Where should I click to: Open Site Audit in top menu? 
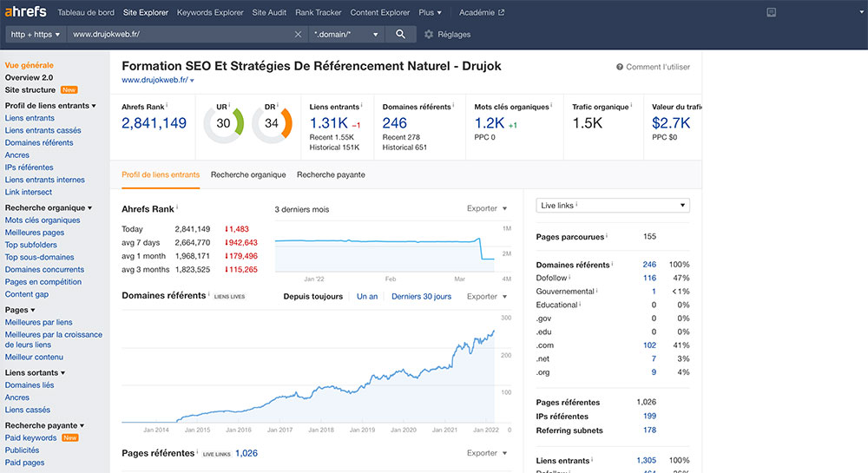(269, 12)
